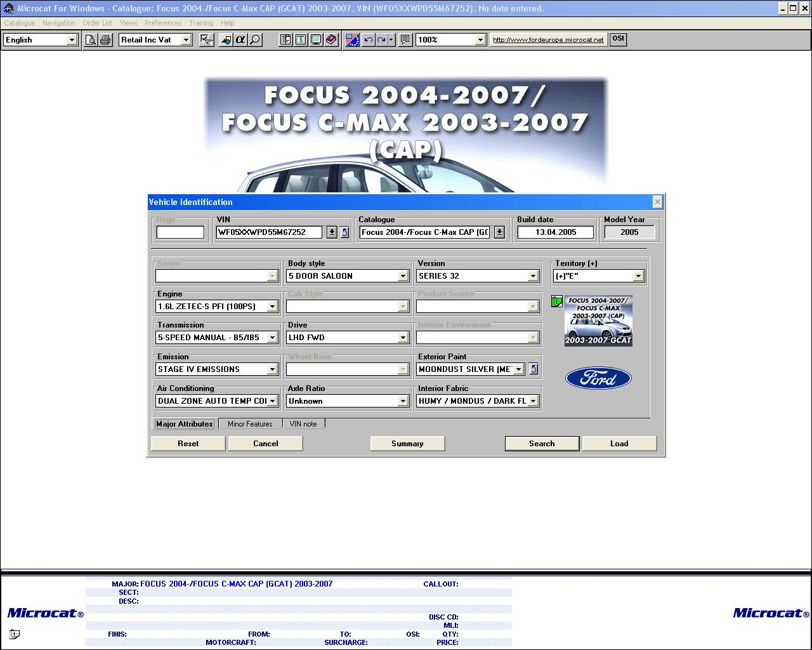812x650 pixels.
Task: Click the comment note toolbar icon
Action: (x=405, y=40)
